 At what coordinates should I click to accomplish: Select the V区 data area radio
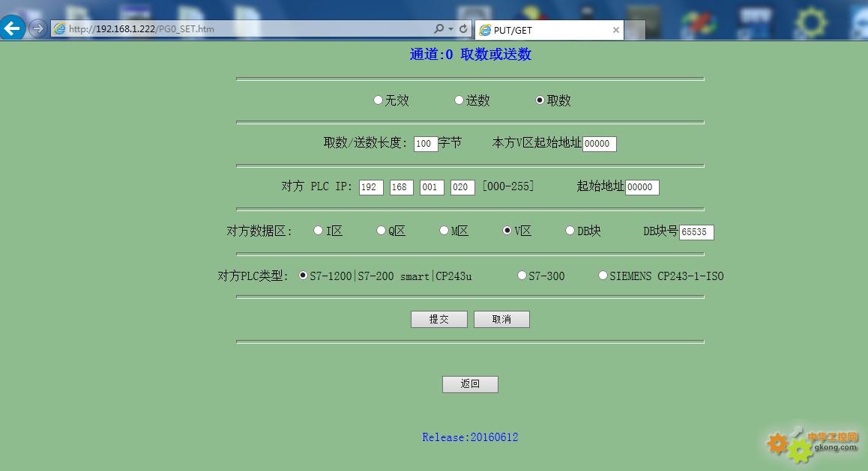pos(507,231)
